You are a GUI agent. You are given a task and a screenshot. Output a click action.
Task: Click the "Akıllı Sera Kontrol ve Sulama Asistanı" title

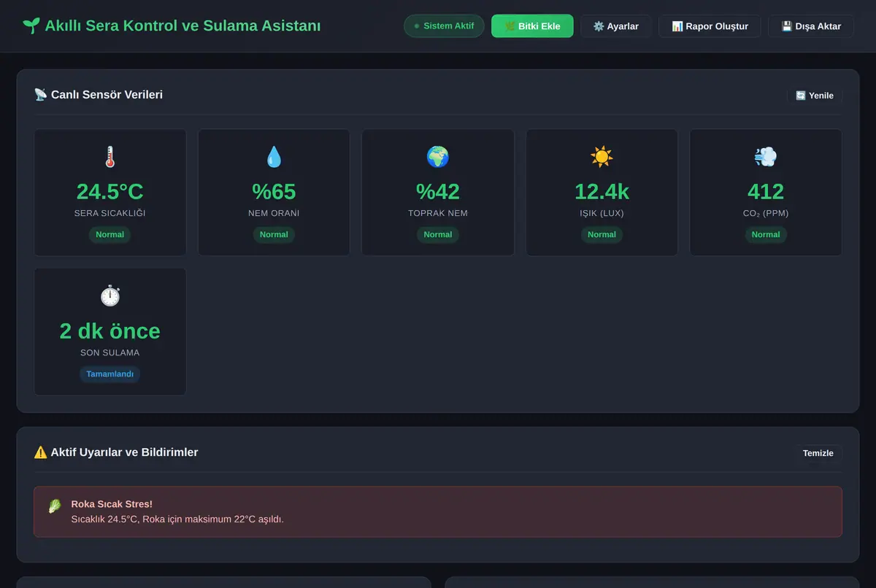182,26
